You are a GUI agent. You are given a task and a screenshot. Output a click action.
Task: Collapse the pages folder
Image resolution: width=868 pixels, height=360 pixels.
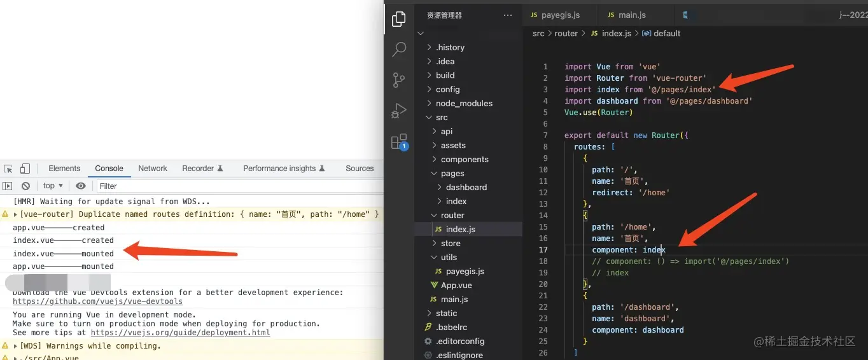(x=435, y=173)
